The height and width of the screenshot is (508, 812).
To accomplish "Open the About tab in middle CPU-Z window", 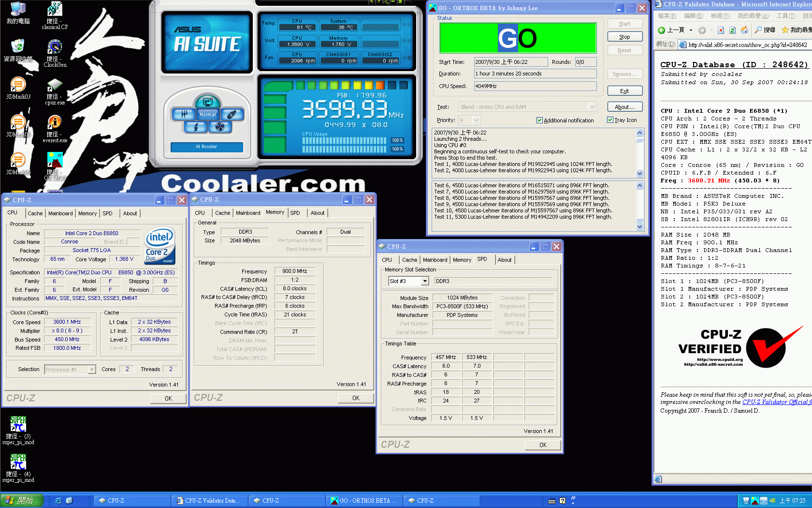I will 318,213.
